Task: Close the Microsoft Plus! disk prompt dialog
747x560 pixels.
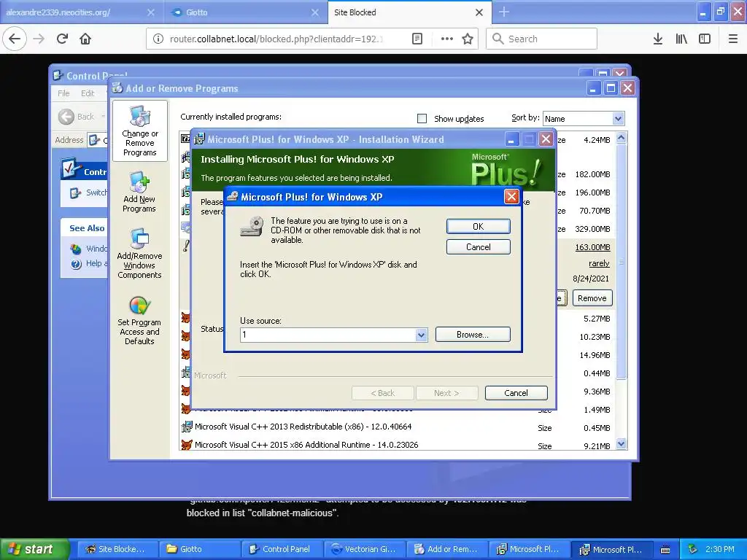Action: [x=511, y=197]
